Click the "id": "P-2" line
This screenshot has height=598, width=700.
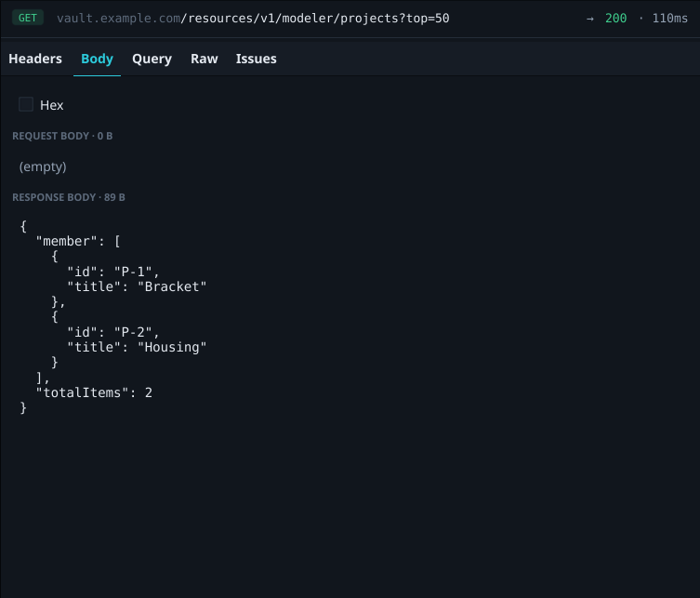coord(112,332)
